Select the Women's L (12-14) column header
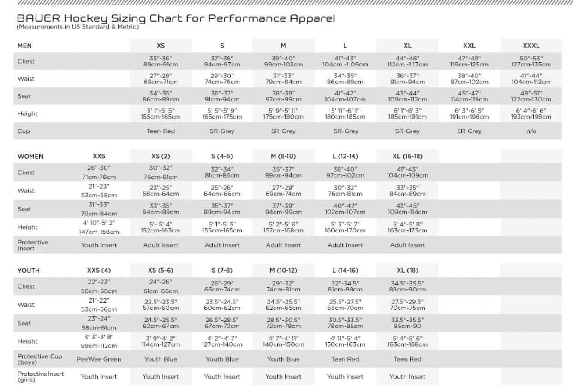The height and width of the screenshot is (392, 573). point(345,156)
